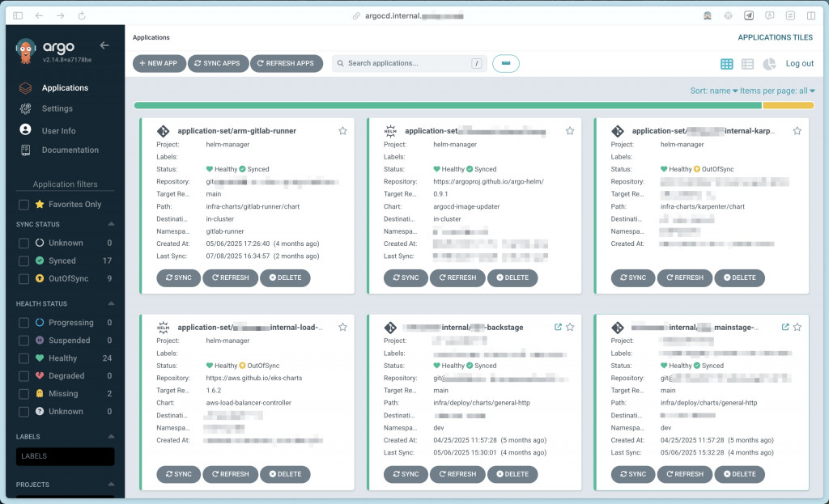Click the yellow segment of the status bar
This screenshot has height=504, width=829.
tap(788, 106)
